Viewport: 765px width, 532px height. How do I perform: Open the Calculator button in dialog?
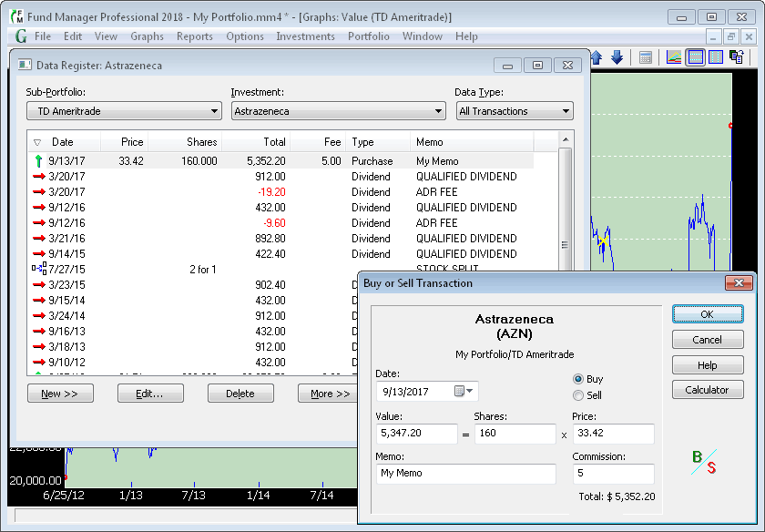[708, 390]
